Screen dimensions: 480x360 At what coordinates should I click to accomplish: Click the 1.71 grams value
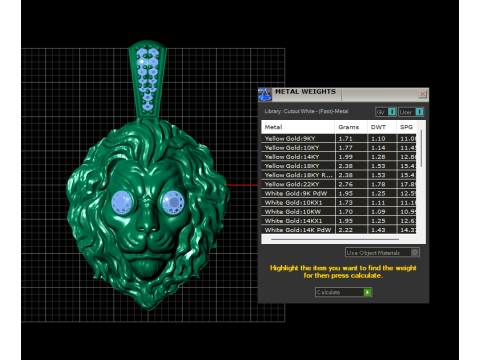pos(345,139)
